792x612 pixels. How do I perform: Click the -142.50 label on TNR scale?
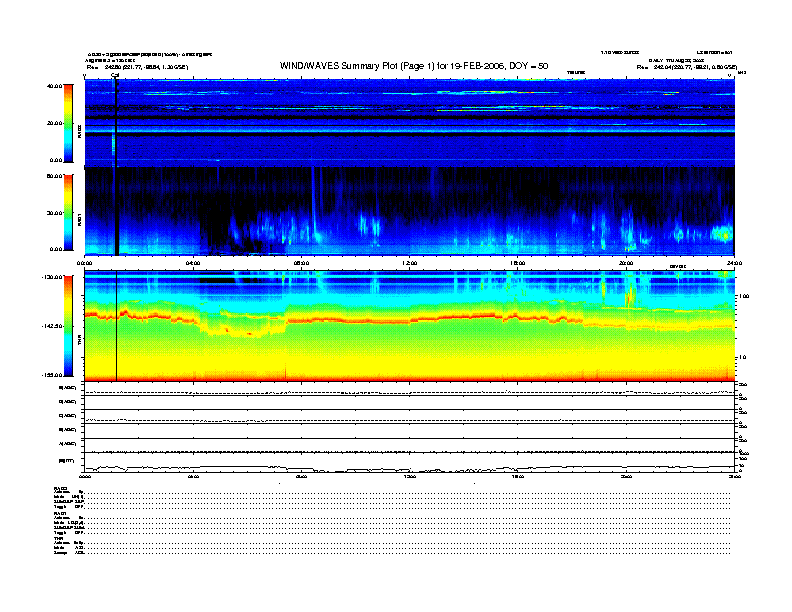(52, 326)
